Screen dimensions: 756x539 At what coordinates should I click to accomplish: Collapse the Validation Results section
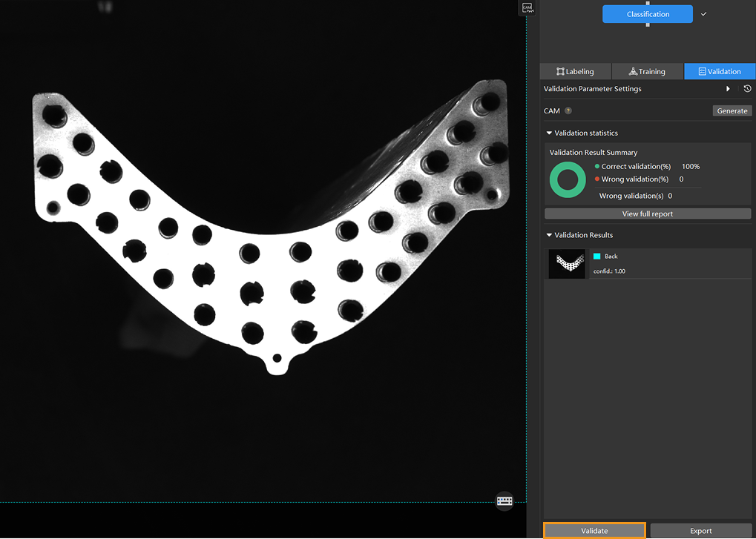tap(549, 235)
